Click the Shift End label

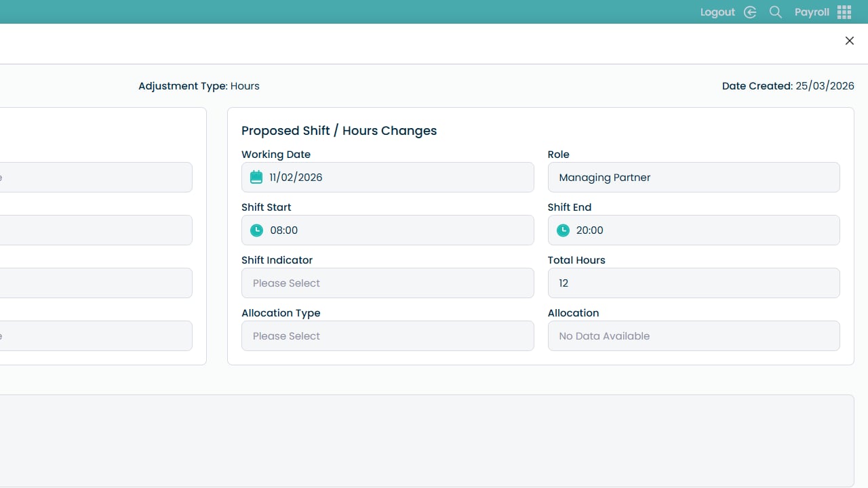click(x=570, y=207)
